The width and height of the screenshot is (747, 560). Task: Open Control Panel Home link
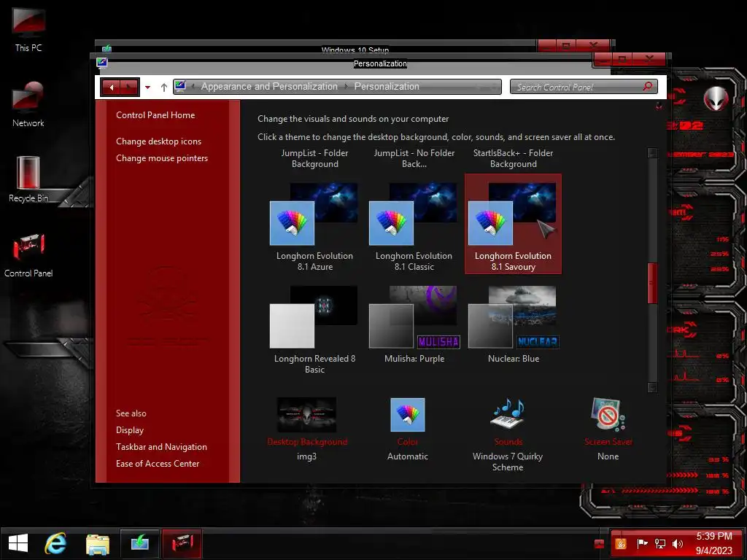(x=155, y=114)
